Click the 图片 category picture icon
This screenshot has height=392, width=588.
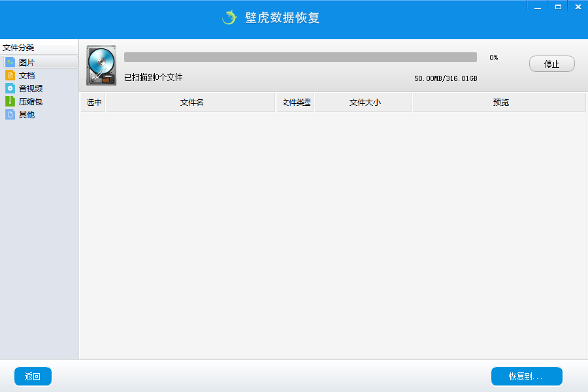coord(10,62)
